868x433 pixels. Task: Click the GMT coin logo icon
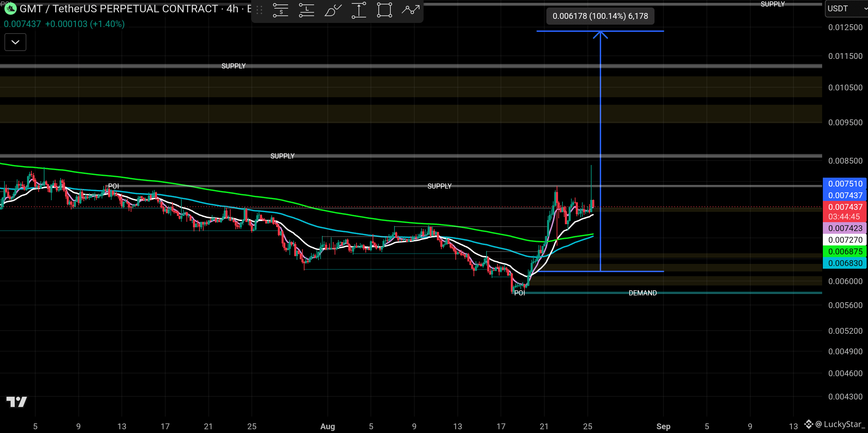pos(10,9)
